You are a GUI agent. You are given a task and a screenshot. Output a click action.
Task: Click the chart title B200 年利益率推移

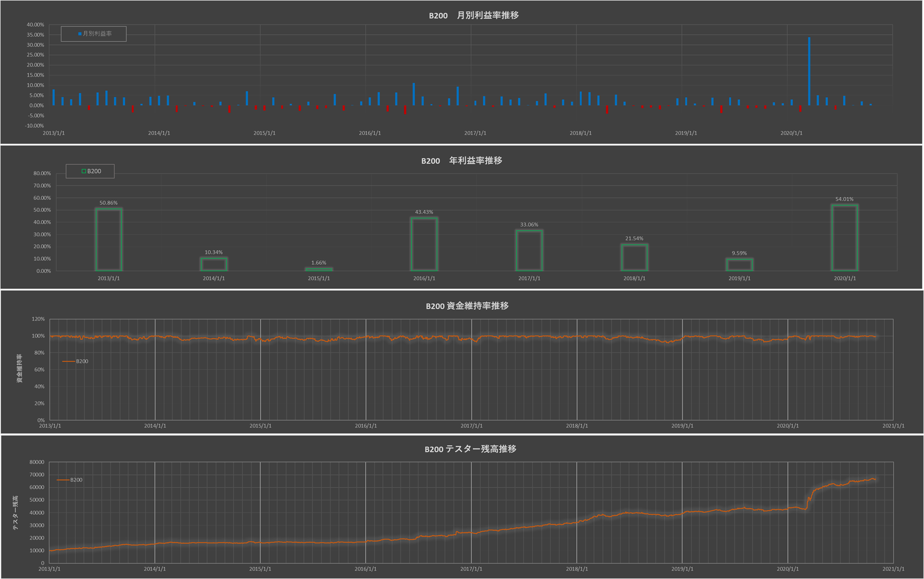coord(461,161)
